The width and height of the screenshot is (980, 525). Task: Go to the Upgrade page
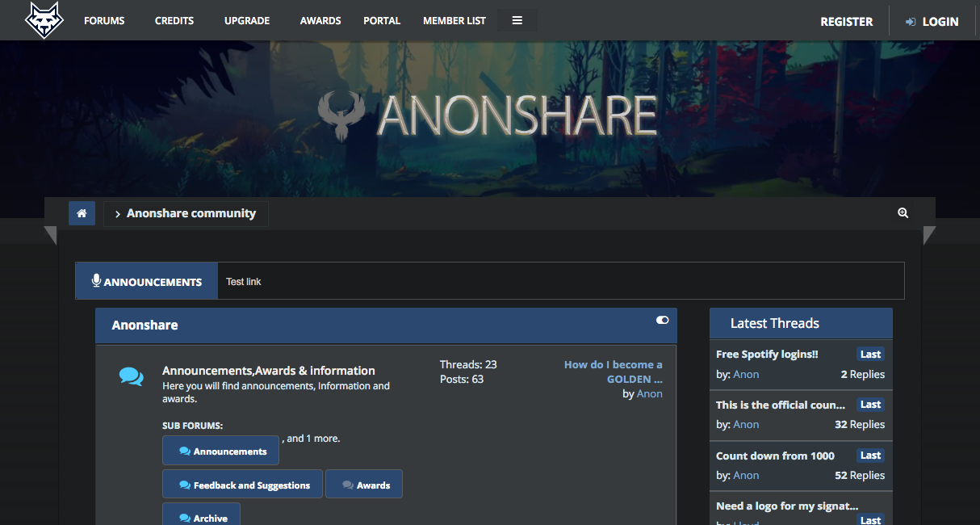[247, 20]
